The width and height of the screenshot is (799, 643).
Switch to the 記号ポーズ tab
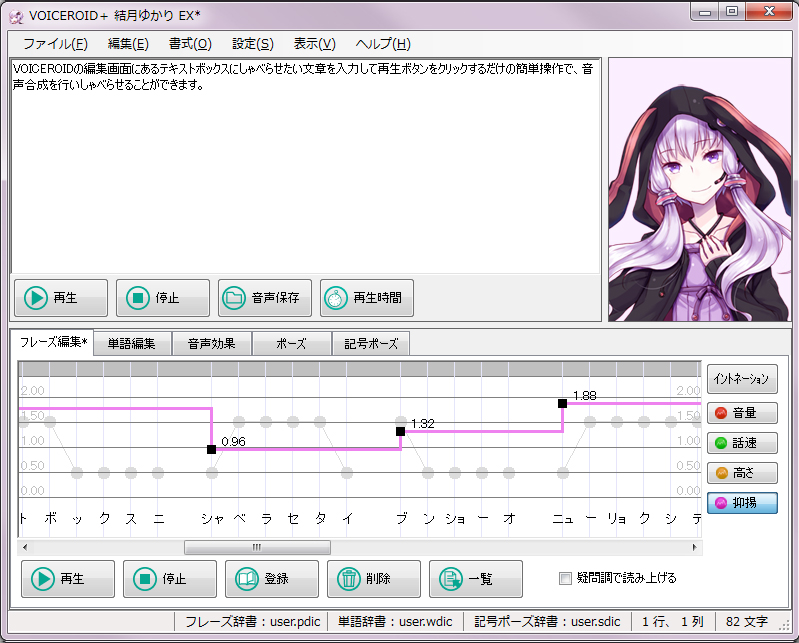click(x=371, y=344)
